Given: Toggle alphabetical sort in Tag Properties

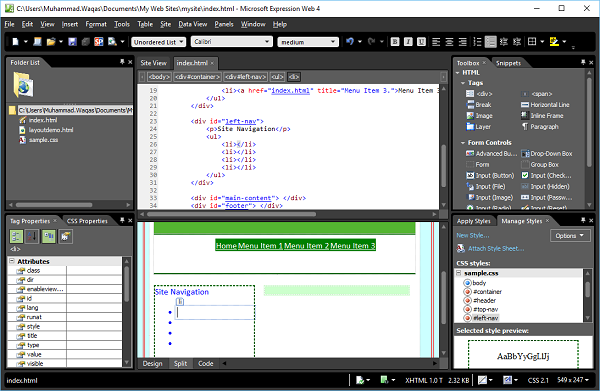Looking at the screenshot, I should (32, 236).
